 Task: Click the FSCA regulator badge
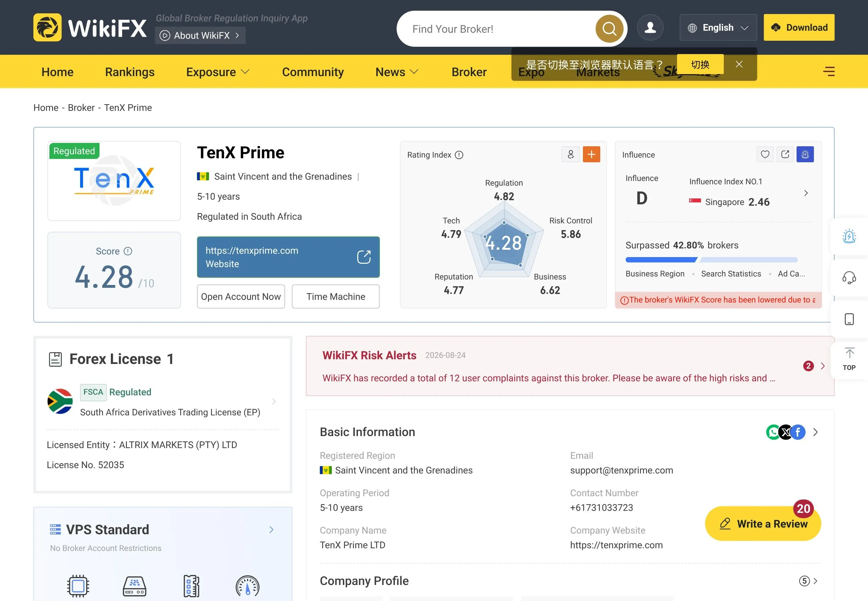[93, 392]
